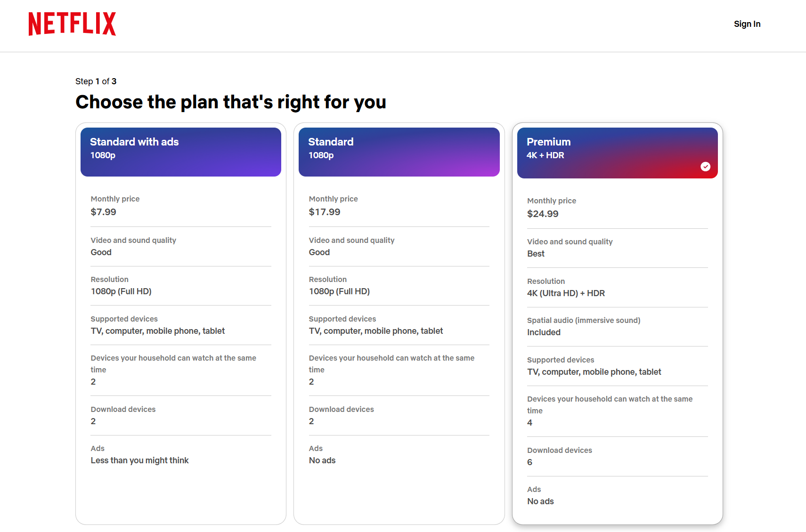
Task: Click the Sign In button
Action: pyautogui.click(x=747, y=24)
